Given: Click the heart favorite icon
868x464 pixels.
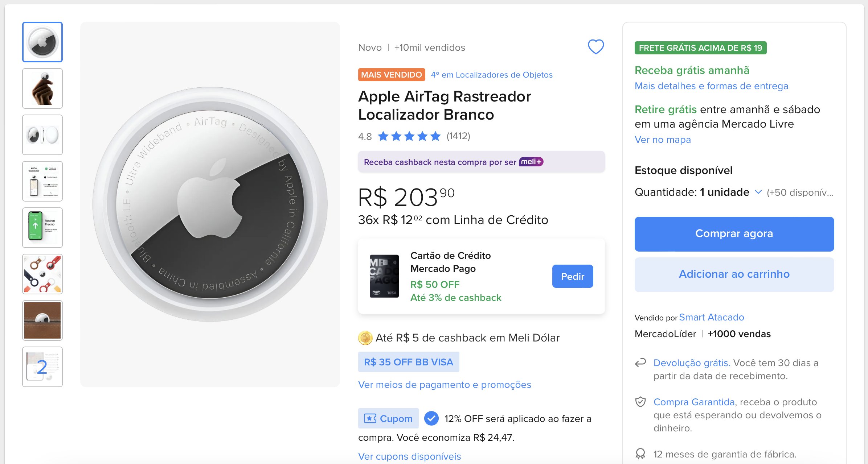Looking at the screenshot, I should (595, 47).
